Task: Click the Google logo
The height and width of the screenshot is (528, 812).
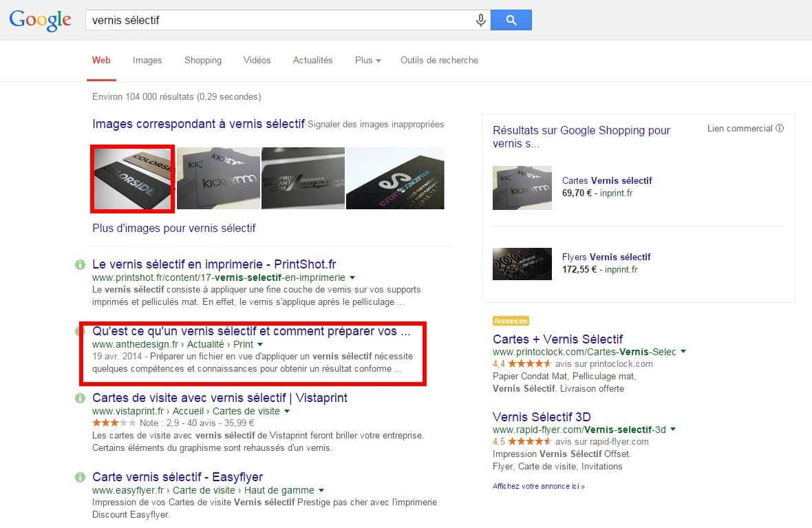Action: 41,20
